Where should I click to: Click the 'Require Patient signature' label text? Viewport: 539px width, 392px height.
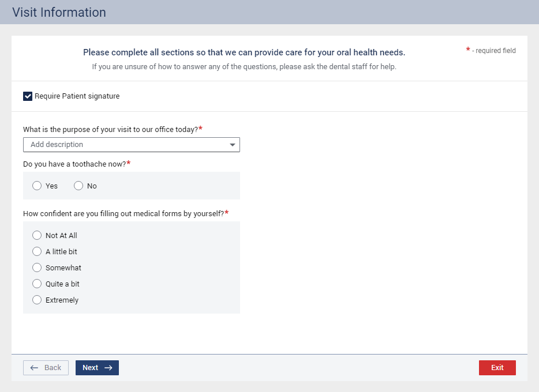(77, 96)
